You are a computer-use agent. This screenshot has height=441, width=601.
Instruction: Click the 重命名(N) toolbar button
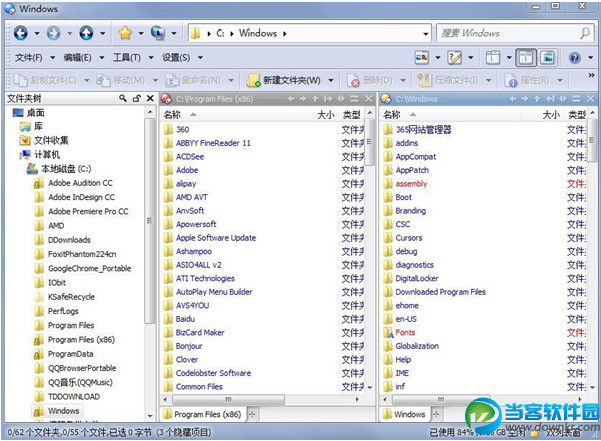193,80
